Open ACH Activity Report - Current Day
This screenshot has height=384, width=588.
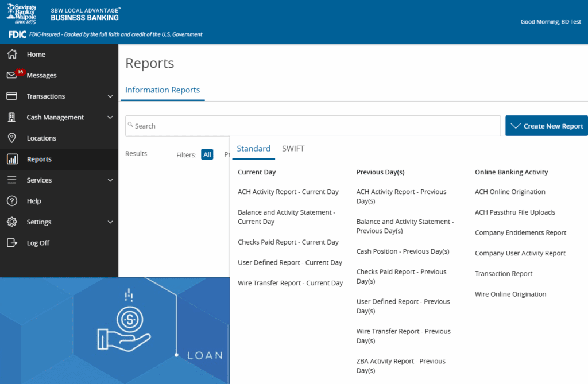click(288, 192)
